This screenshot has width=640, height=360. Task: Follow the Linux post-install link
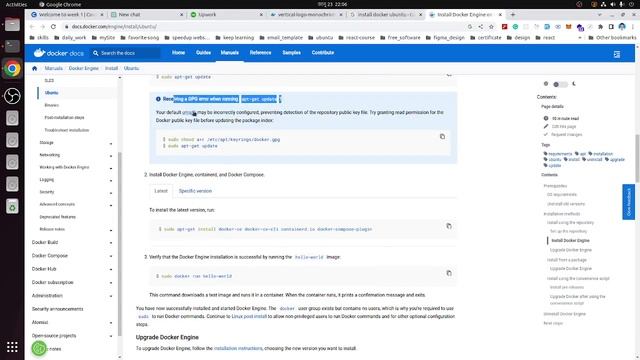tap(249, 316)
